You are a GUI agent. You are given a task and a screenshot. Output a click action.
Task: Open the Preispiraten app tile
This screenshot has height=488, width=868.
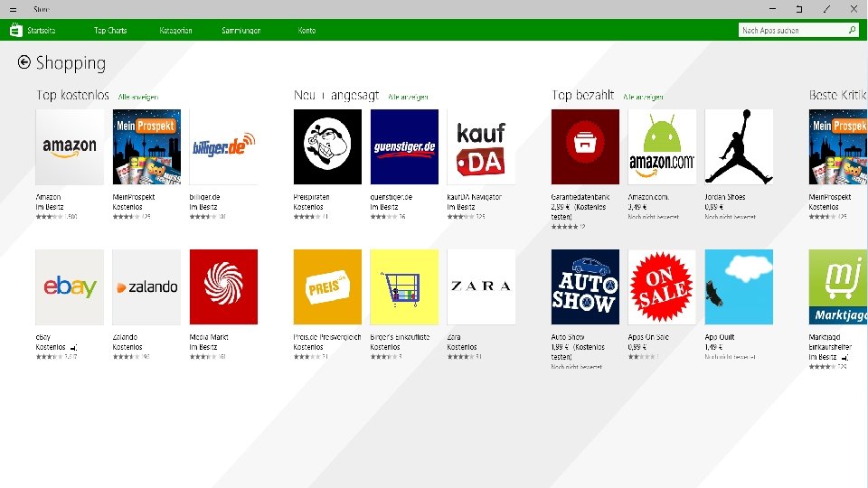(x=327, y=146)
